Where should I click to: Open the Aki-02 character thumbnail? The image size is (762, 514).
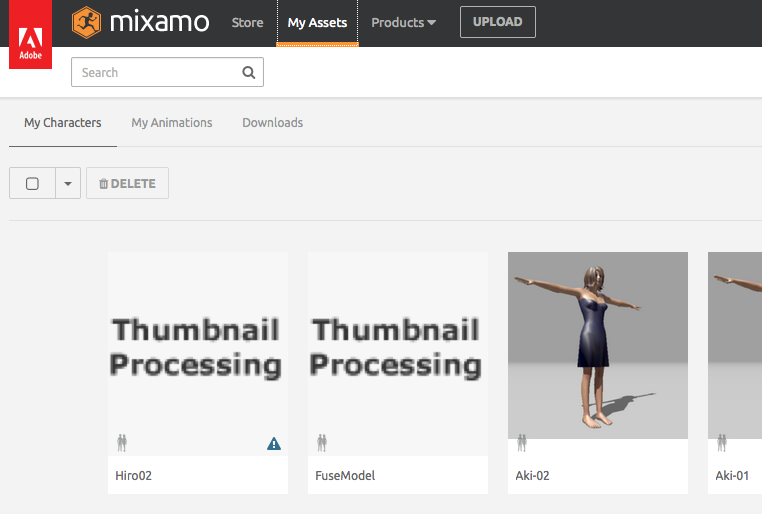[598, 345]
